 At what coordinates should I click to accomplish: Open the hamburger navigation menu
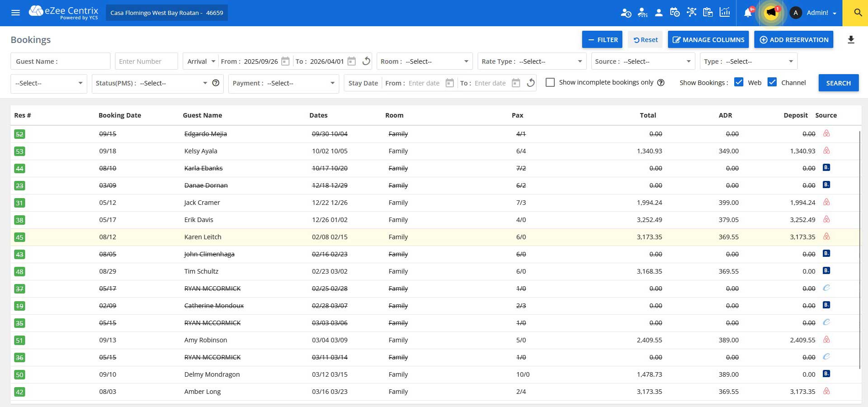coord(15,13)
